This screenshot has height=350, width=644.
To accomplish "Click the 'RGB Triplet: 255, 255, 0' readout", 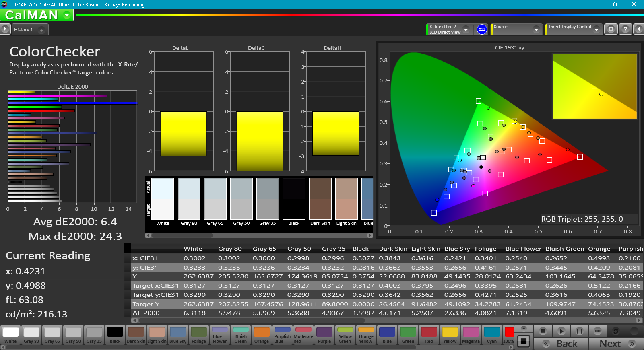I will pyautogui.click(x=582, y=219).
